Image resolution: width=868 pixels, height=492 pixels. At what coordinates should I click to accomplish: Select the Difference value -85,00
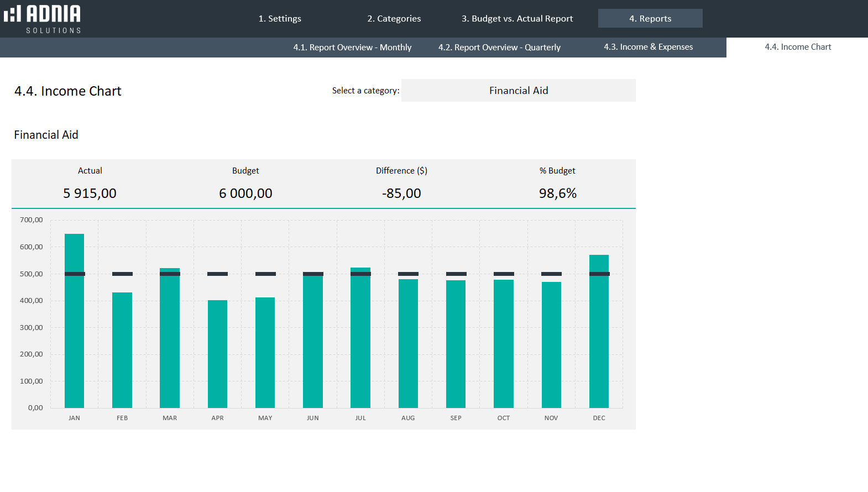[x=401, y=193]
